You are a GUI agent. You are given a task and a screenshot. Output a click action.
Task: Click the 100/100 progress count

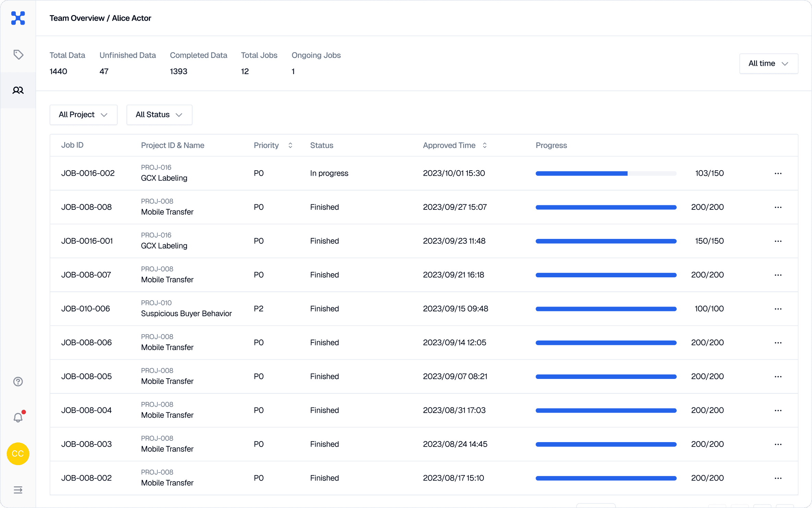tap(709, 309)
